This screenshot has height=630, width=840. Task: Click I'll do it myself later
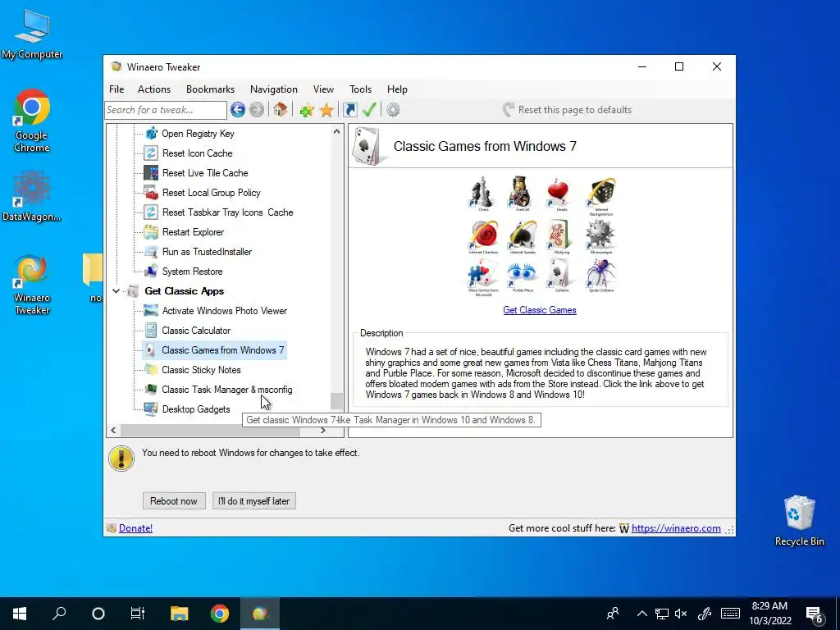pyautogui.click(x=254, y=501)
